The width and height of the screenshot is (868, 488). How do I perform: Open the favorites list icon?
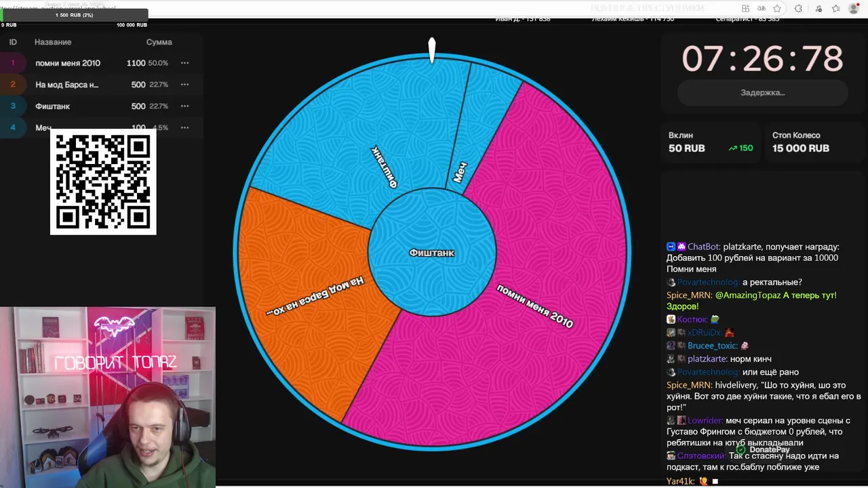pos(835,9)
